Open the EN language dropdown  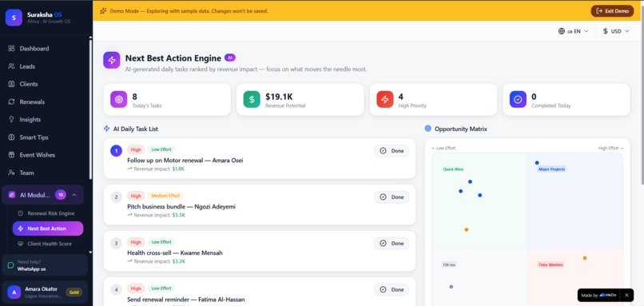574,31
